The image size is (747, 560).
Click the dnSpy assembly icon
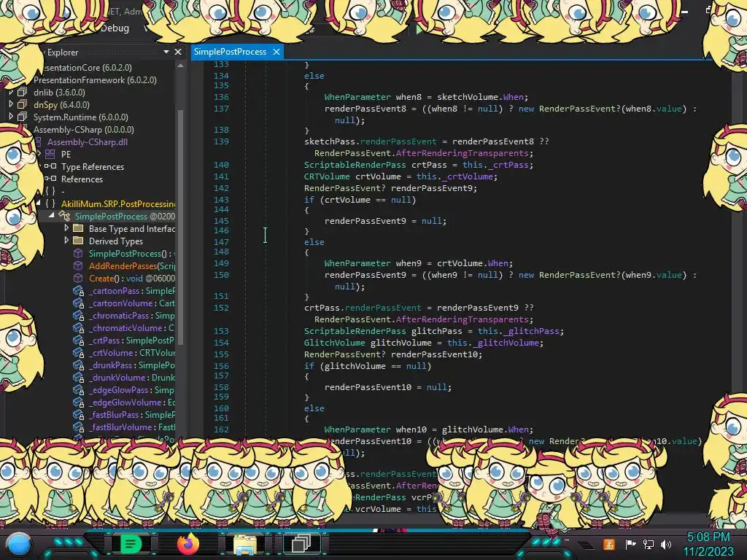(22, 104)
